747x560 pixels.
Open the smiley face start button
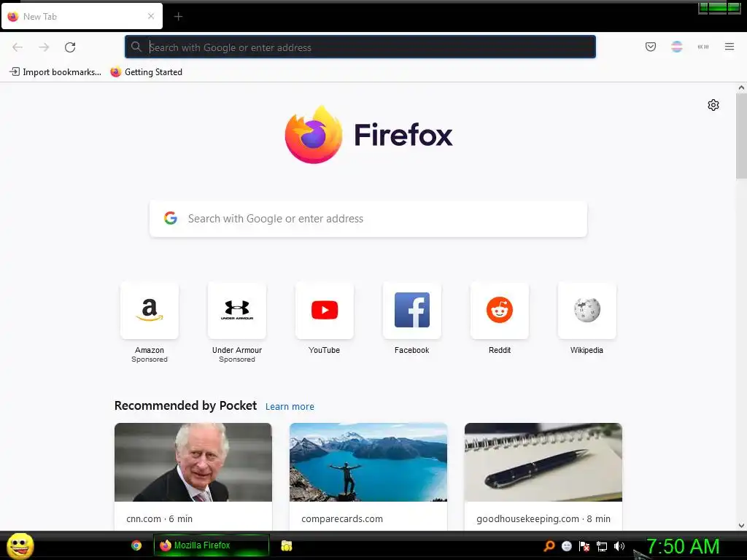click(x=20, y=545)
